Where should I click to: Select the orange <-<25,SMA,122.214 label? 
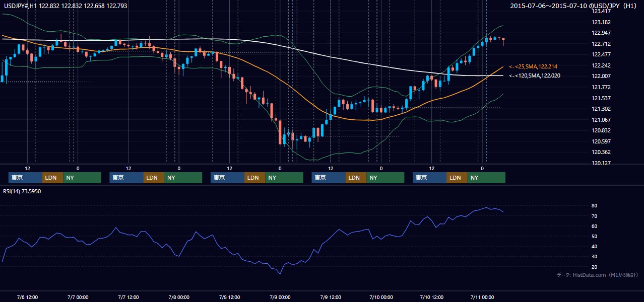point(533,66)
